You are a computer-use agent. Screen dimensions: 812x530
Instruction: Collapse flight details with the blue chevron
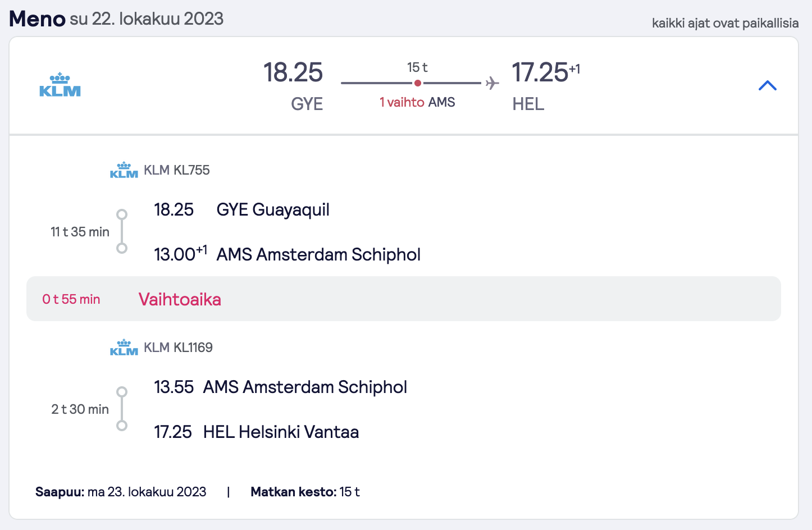point(767,85)
